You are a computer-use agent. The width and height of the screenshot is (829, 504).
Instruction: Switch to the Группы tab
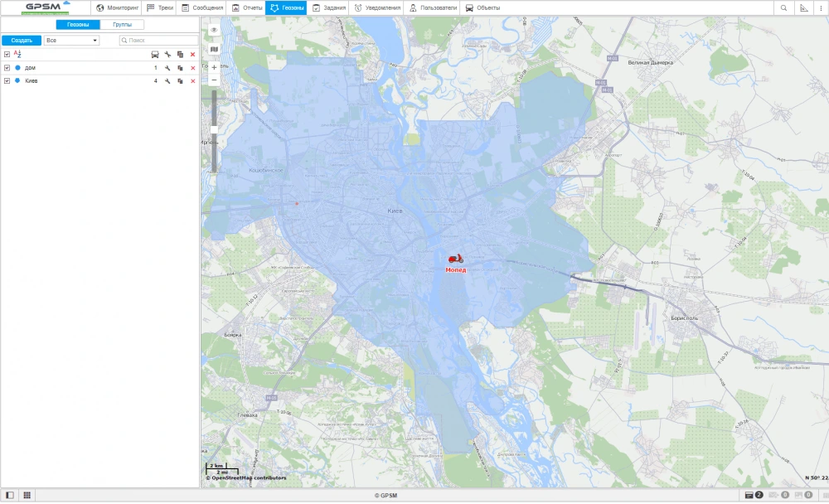[x=122, y=25]
